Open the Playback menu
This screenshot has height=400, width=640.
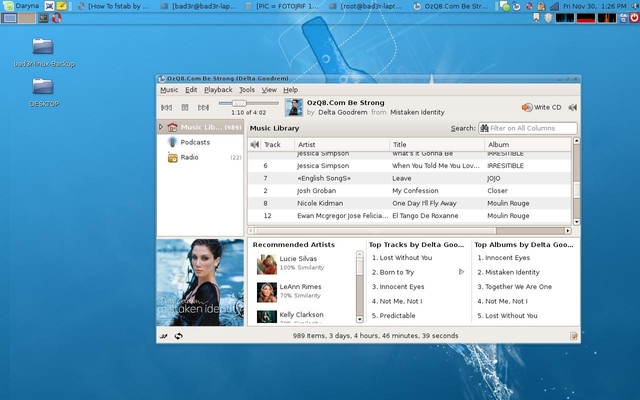(x=218, y=90)
